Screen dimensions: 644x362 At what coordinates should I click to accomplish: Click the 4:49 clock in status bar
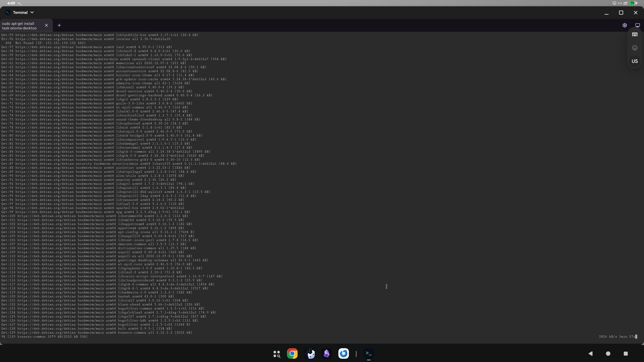11,3
